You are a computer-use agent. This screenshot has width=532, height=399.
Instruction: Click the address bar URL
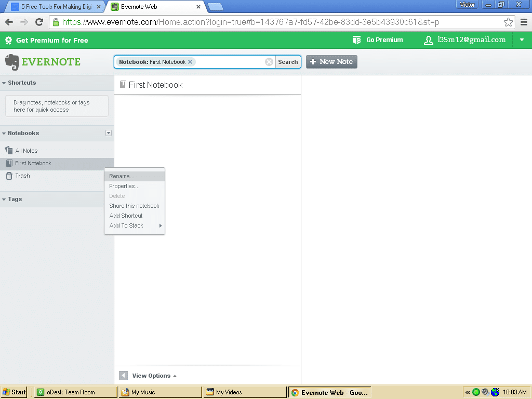click(251, 22)
